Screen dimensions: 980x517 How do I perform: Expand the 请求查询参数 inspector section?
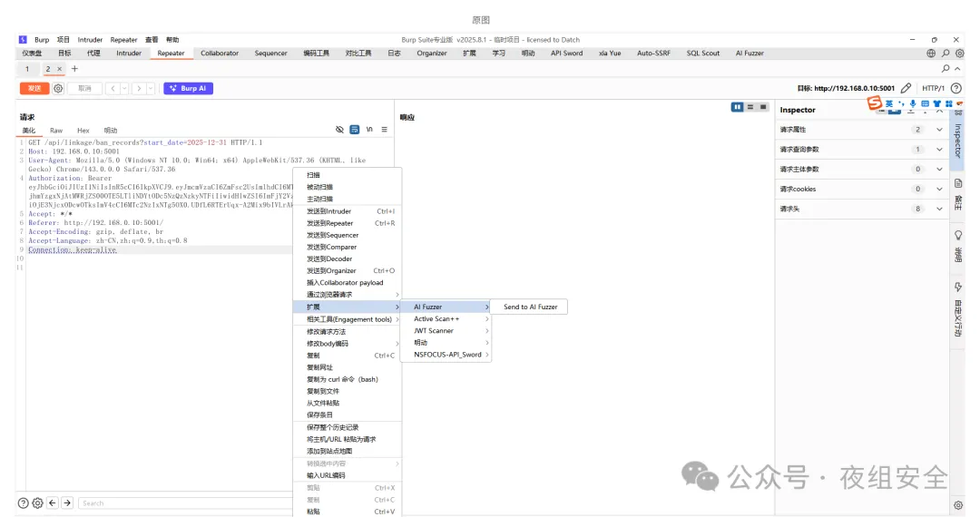click(861, 150)
